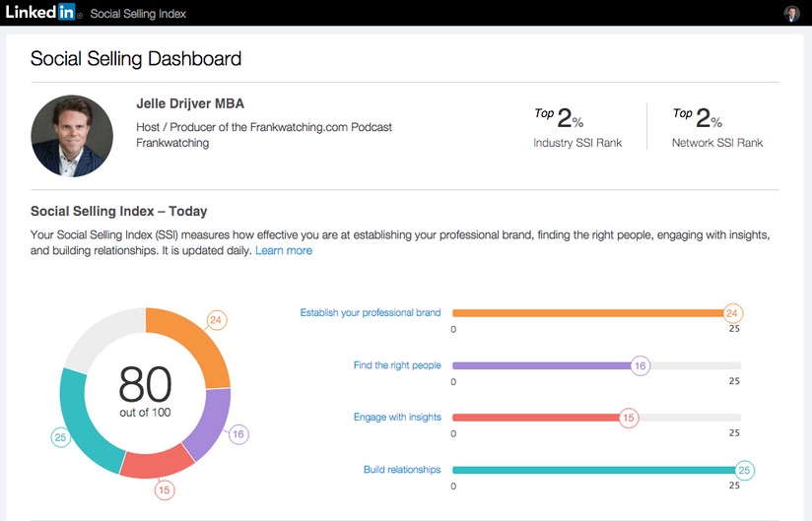Image resolution: width=812 pixels, height=521 pixels.
Task: Open the profile avatar in top-right corner
Action: (791, 14)
